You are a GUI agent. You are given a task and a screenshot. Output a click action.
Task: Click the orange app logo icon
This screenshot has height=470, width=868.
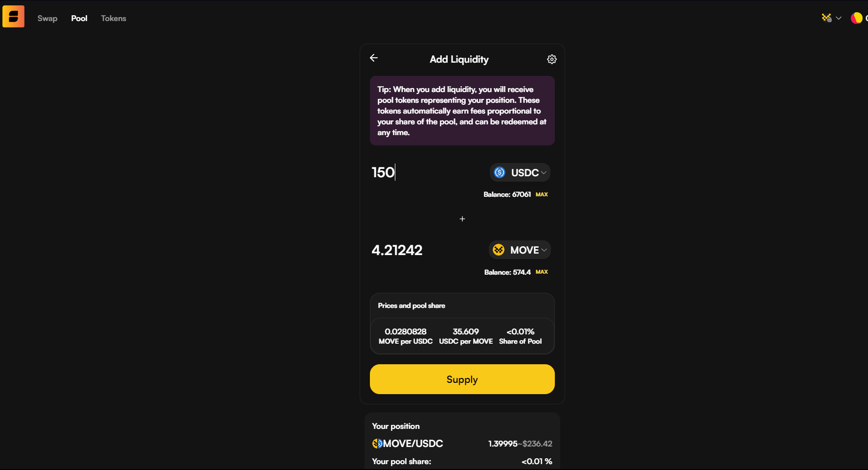13,17
